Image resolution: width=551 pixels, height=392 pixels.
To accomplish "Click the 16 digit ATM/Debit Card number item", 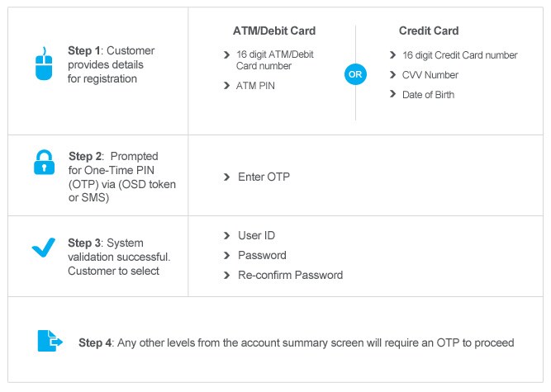I will 274,60.
